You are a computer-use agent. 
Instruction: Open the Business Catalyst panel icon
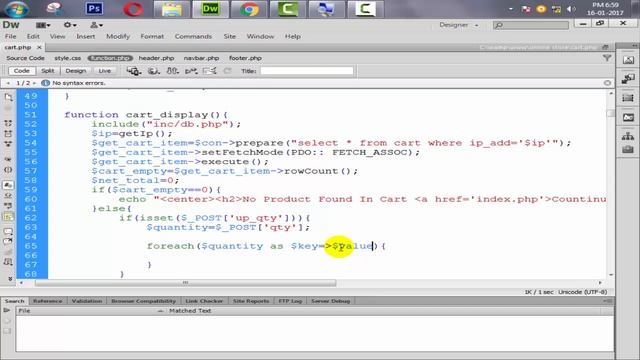coord(628,118)
